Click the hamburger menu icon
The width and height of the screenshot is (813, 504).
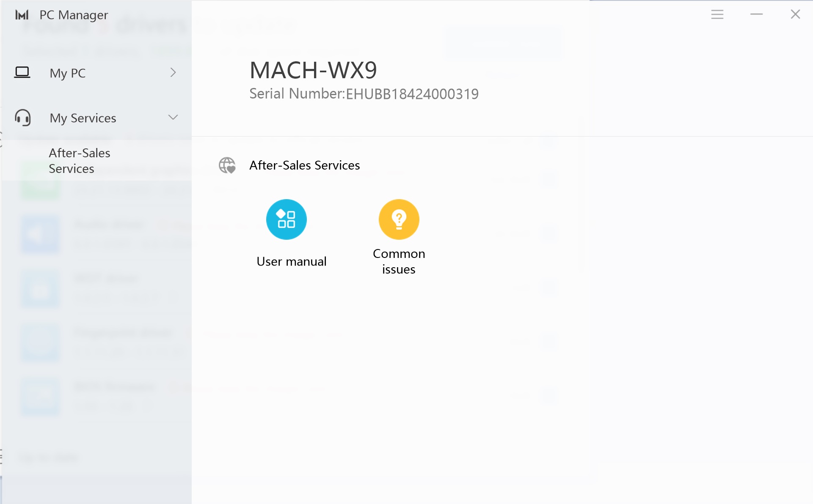(x=716, y=14)
